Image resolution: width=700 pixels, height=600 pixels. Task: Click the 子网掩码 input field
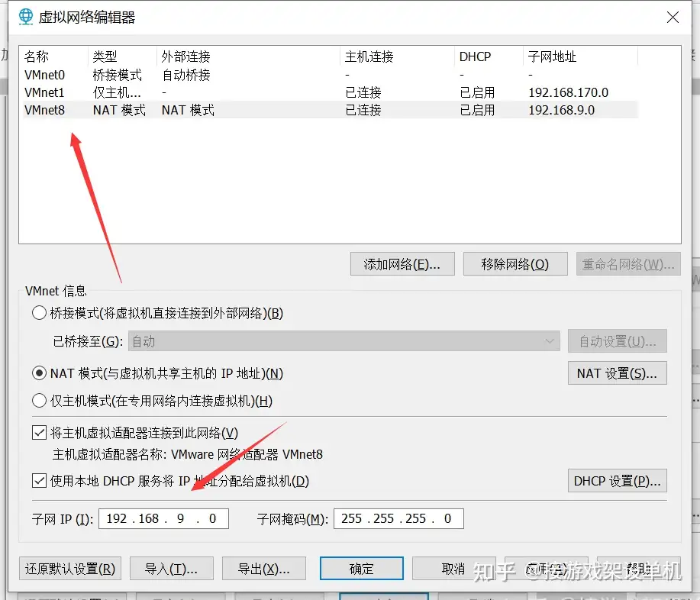coord(398,519)
